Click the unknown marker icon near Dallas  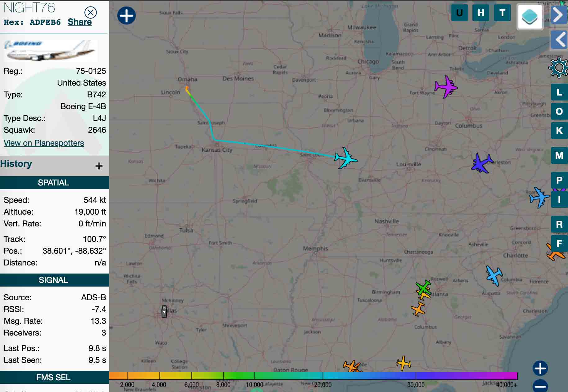(x=164, y=311)
